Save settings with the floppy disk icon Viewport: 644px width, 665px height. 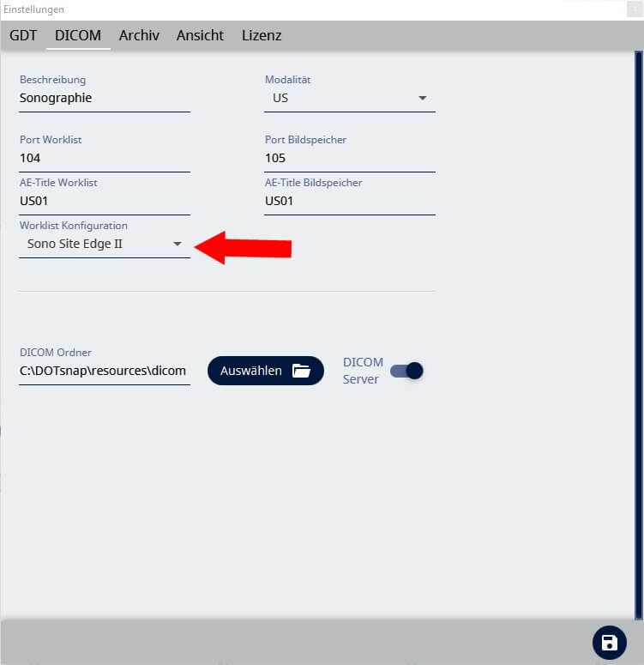coord(609,643)
